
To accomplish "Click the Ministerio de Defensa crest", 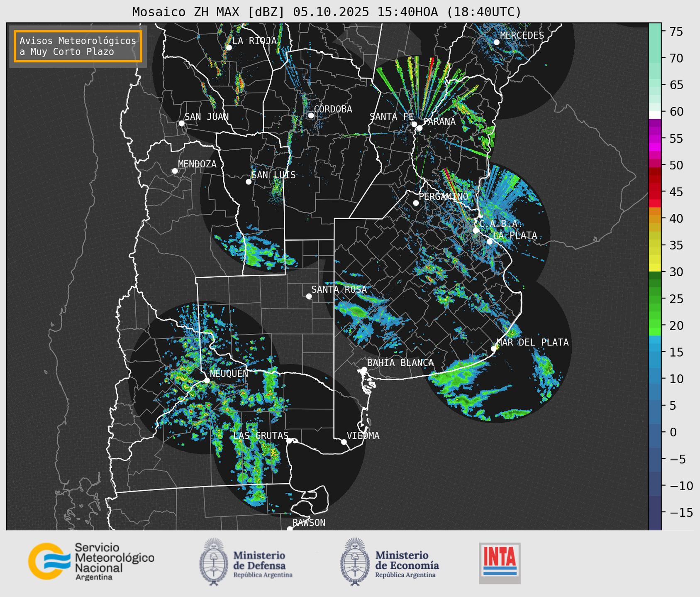I will 214,562.
